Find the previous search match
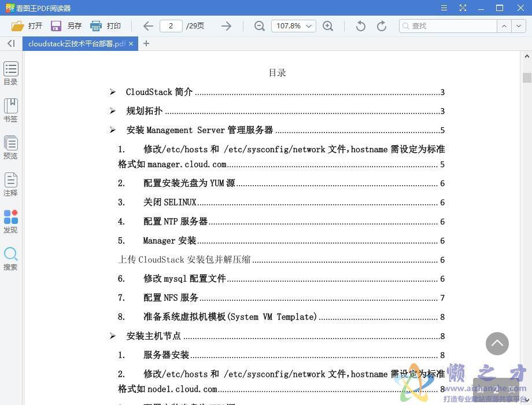Screen dimensions: 532x405 click(504, 26)
